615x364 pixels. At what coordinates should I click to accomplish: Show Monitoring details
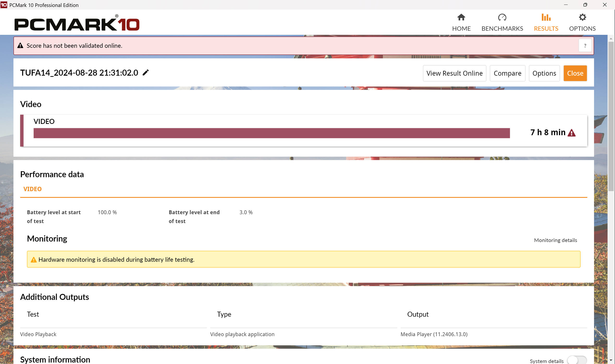555,240
